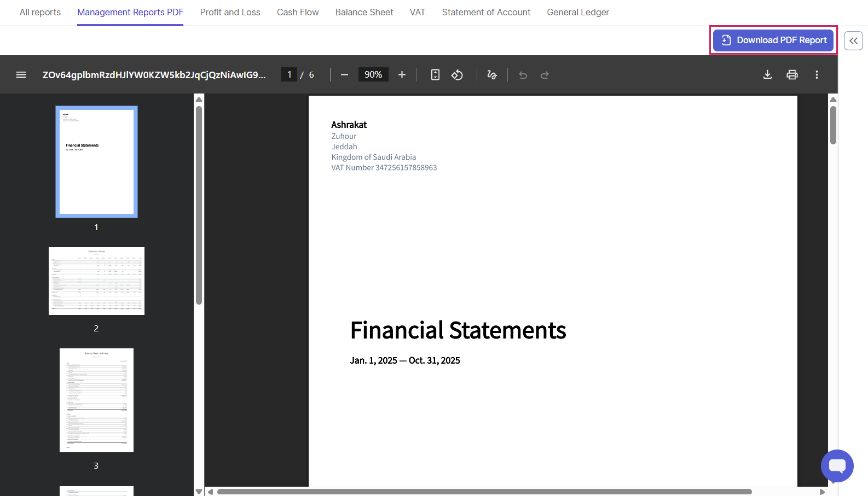Image resolution: width=868 pixels, height=496 pixels.
Task: Click the horizontal scrollbar of PDF viewer
Action: coord(484,492)
